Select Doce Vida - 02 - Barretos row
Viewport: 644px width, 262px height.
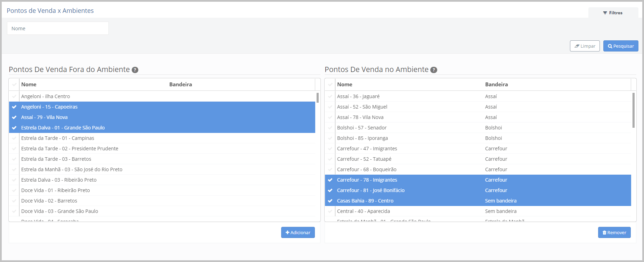[49, 201]
